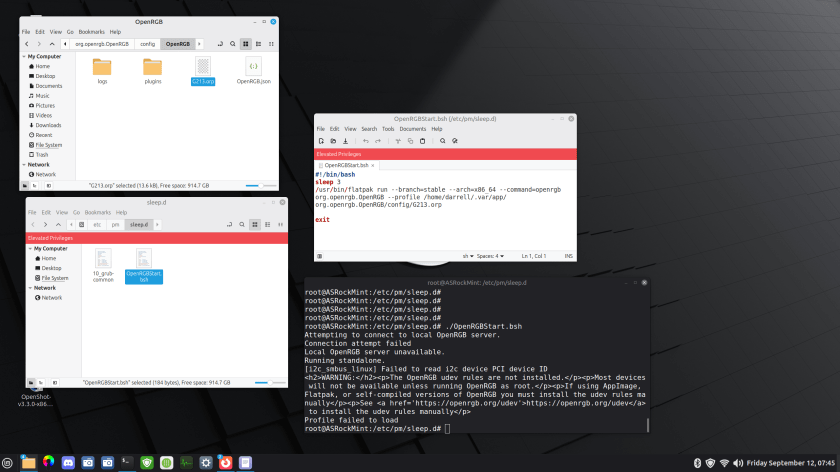Click the save document icon in the text editor
This screenshot has width=840, height=472.
coord(346,141)
